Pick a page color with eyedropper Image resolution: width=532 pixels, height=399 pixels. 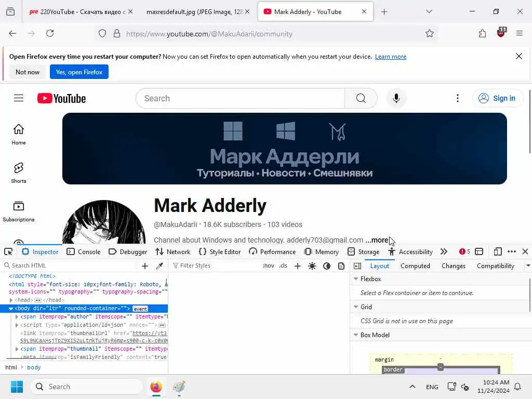click(x=159, y=265)
